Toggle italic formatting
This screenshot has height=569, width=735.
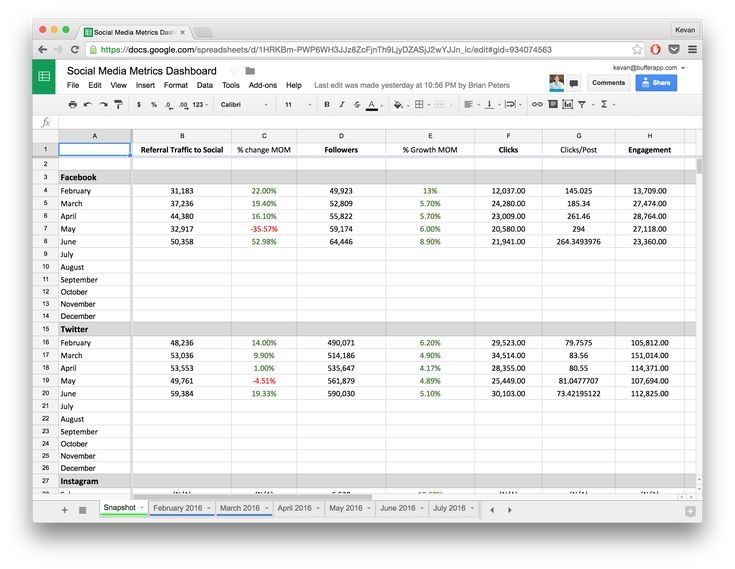pos(342,105)
